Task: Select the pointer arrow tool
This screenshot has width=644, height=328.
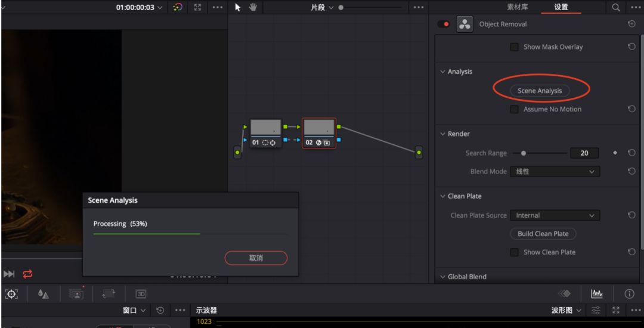Action: (237, 7)
